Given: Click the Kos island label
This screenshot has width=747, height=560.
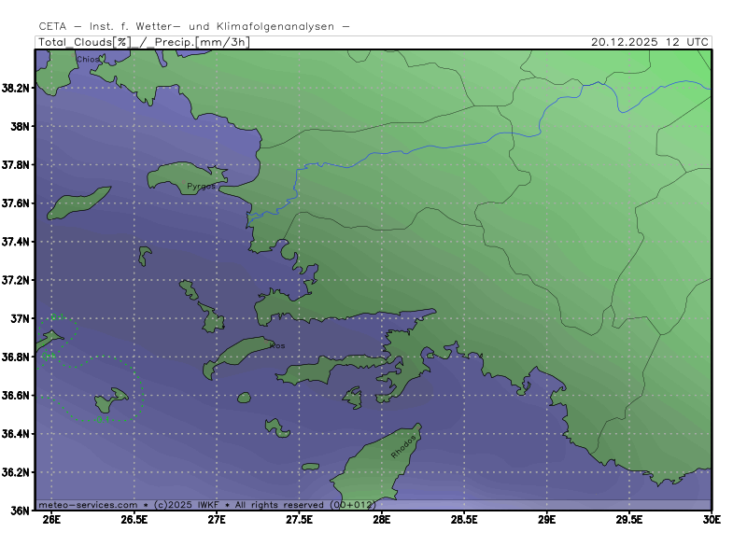Looking at the screenshot, I should pyautogui.click(x=277, y=345).
